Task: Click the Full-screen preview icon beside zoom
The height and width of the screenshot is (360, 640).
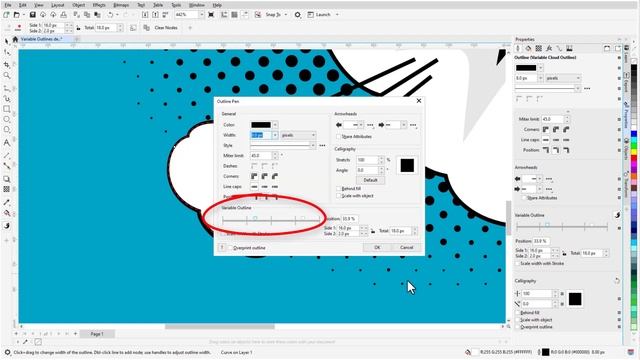Action: [211, 15]
